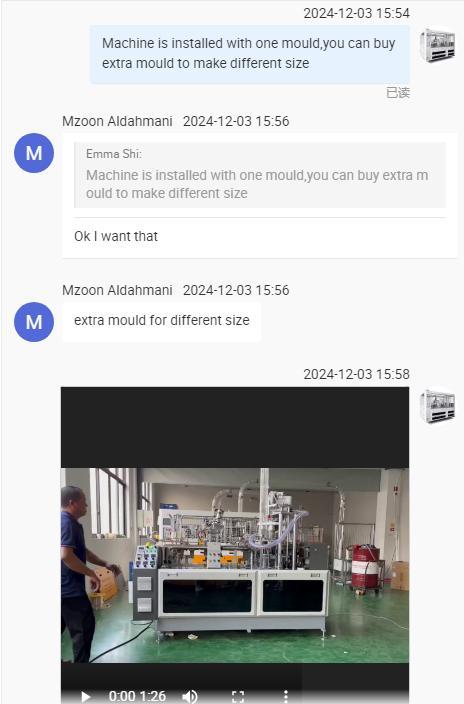This screenshot has height=704, width=464.
Task: Click the sender name Mzoon Aldahmani above the quoted reply
Action: [x=117, y=121]
